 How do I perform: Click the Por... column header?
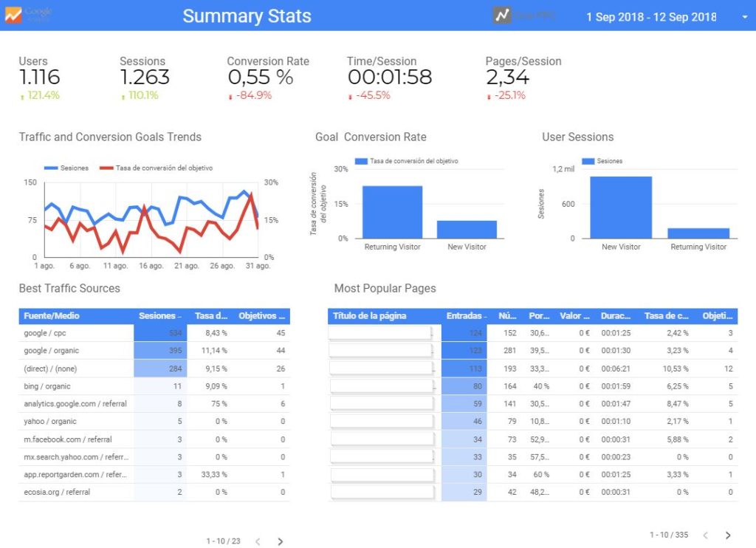coord(539,316)
